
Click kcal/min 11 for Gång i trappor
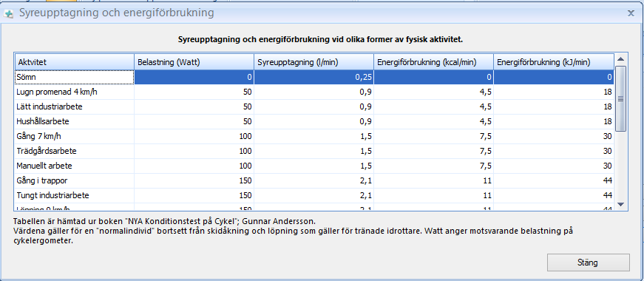point(434,180)
